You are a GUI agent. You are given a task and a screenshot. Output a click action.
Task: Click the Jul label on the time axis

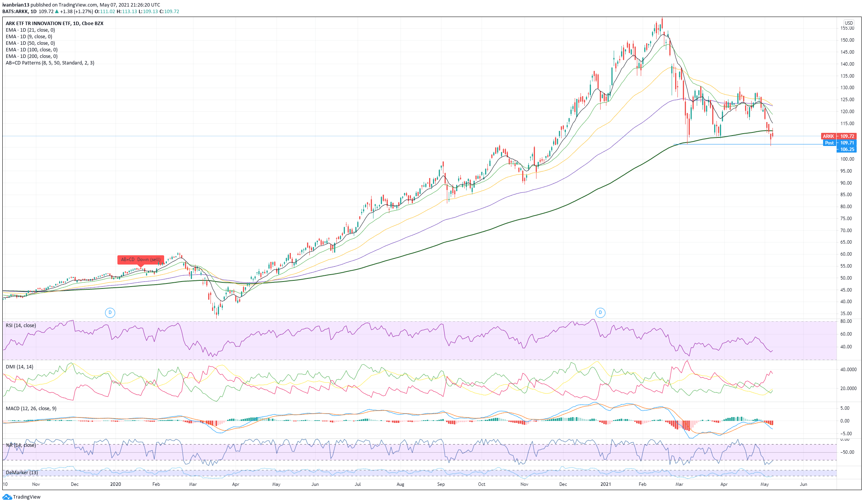click(358, 484)
